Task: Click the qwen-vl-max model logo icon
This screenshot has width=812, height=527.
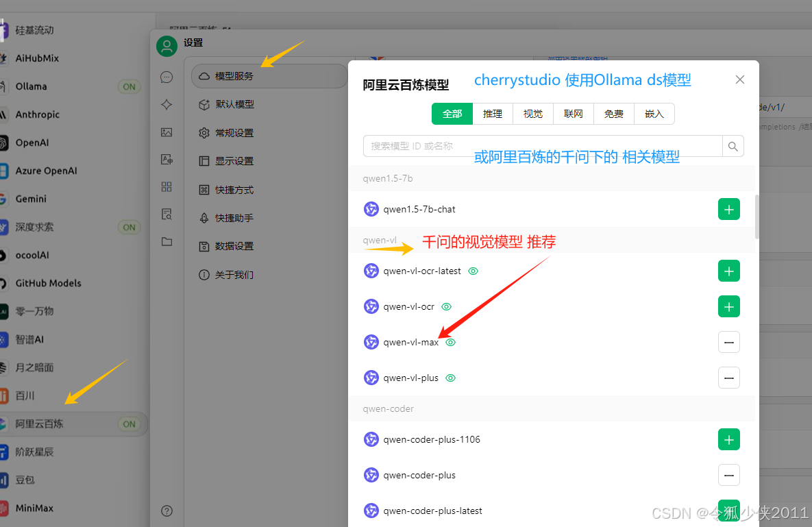Action: click(371, 342)
